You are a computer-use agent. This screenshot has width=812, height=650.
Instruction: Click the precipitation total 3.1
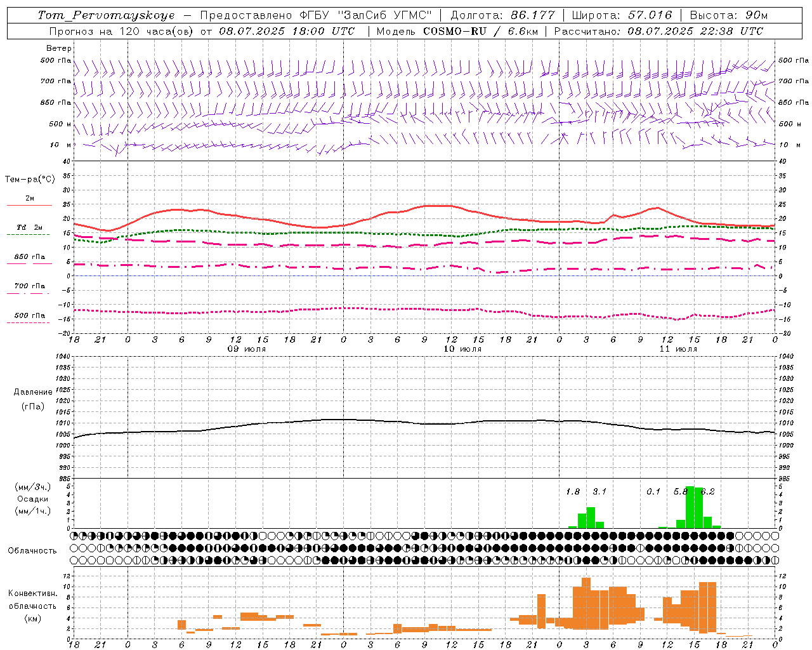coord(599,491)
